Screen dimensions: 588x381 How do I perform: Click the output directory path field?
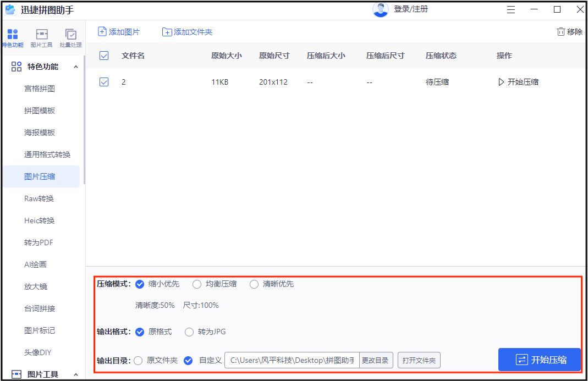coord(292,360)
